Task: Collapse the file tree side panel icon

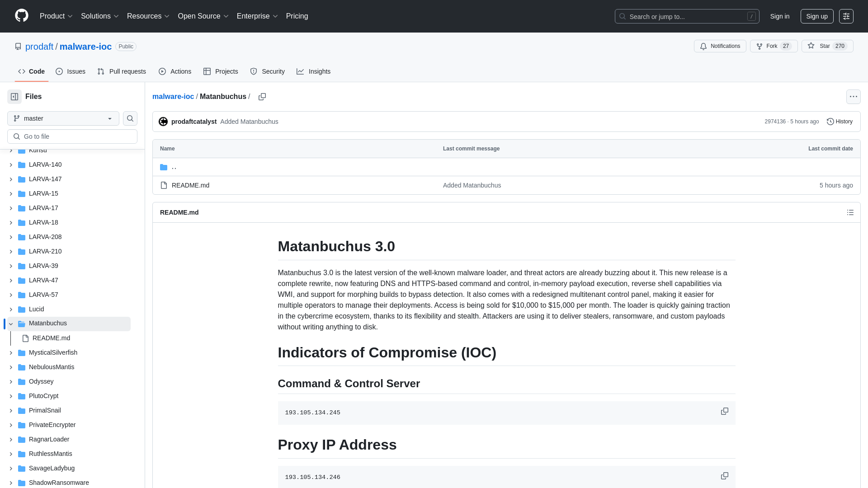Action: click(14, 97)
